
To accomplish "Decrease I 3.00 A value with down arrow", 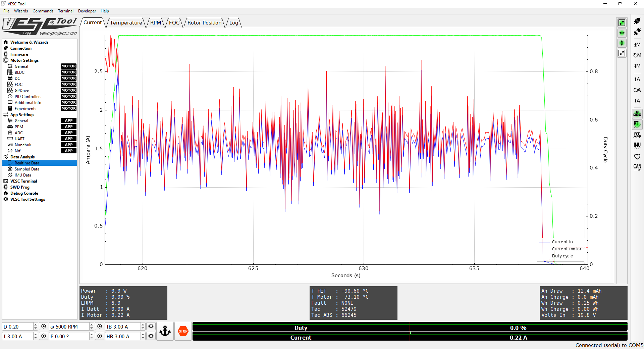I will pyautogui.click(x=36, y=338).
